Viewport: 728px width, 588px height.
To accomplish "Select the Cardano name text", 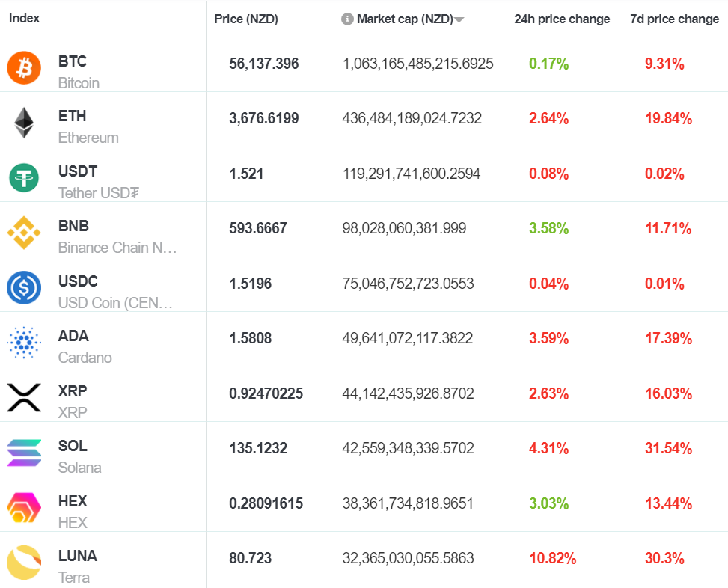I will pos(85,358).
